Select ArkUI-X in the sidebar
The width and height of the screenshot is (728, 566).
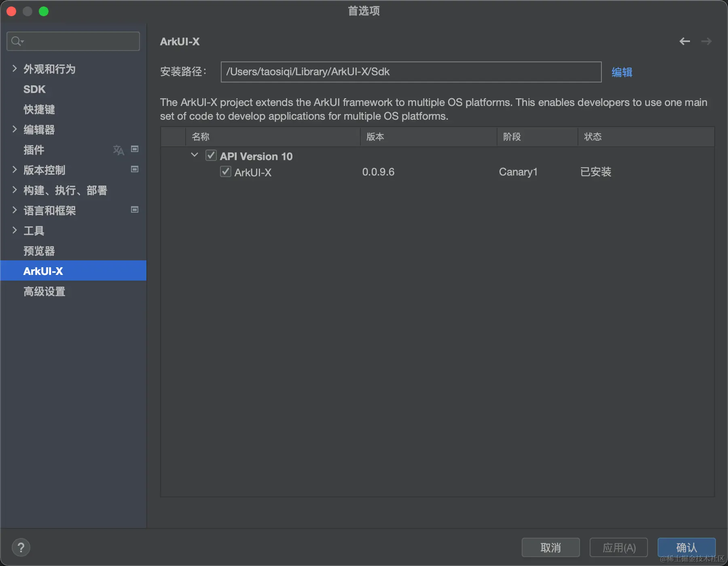[x=73, y=271]
